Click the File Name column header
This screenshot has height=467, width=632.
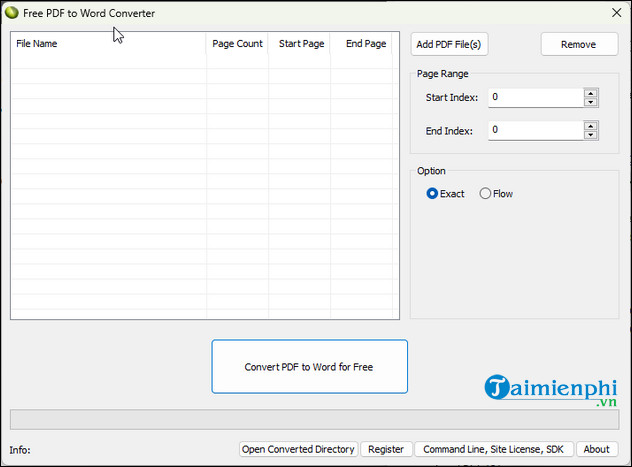pyautogui.click(x=109, y=44)
